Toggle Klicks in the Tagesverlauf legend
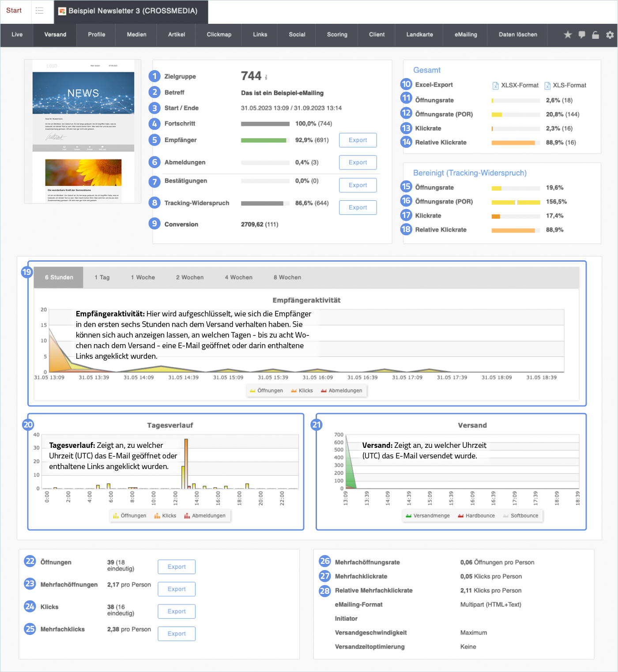Screen dimensions: 618x672 coord(165,515)
